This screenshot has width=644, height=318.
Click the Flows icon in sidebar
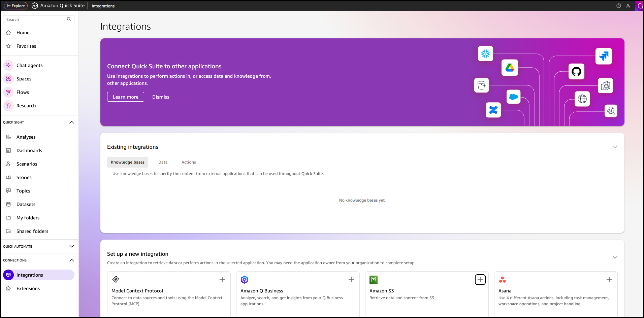click(x=8, y=92)
